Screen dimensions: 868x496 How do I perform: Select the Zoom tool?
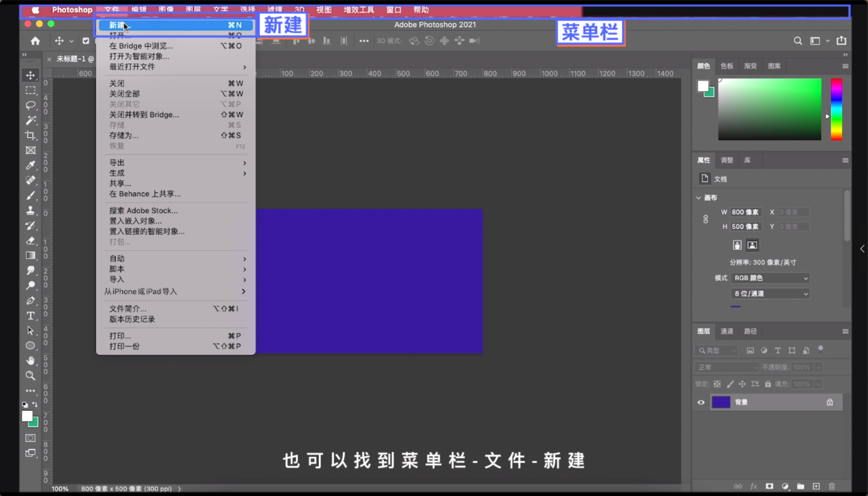(x=31, y=376)
